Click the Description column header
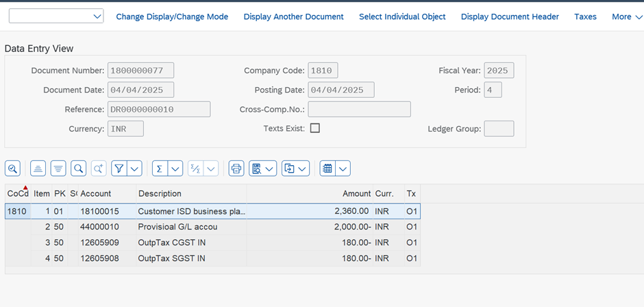This screenshot has width=644, height=307. pos(191,193)
